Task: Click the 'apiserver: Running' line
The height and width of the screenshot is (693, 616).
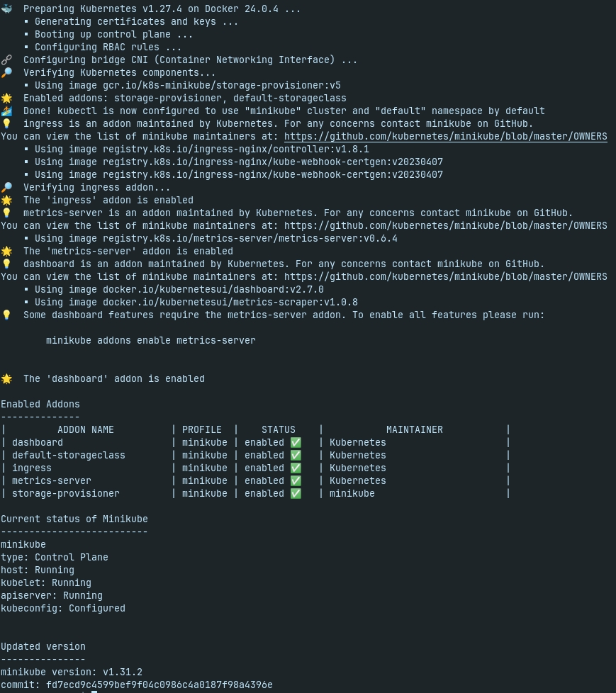Action: coord(52,596)
